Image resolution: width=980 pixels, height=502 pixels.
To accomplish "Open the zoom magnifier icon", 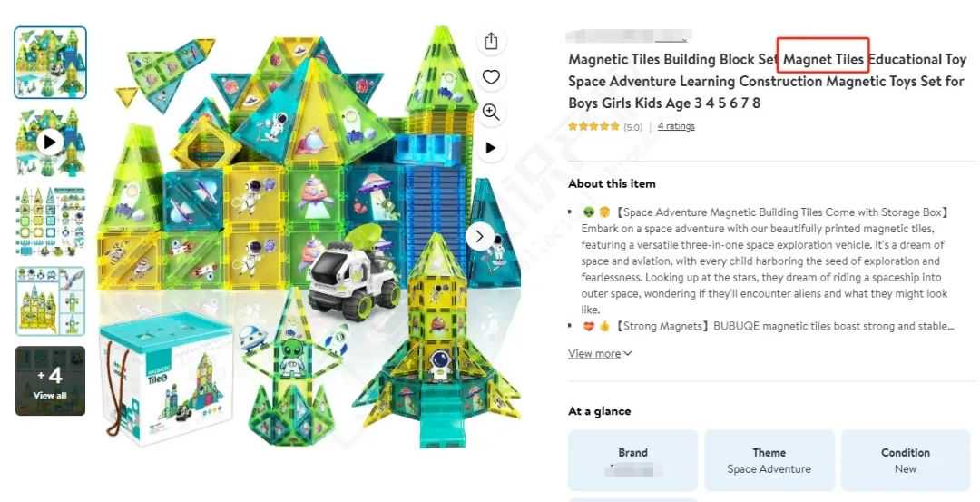I will 491,113.
